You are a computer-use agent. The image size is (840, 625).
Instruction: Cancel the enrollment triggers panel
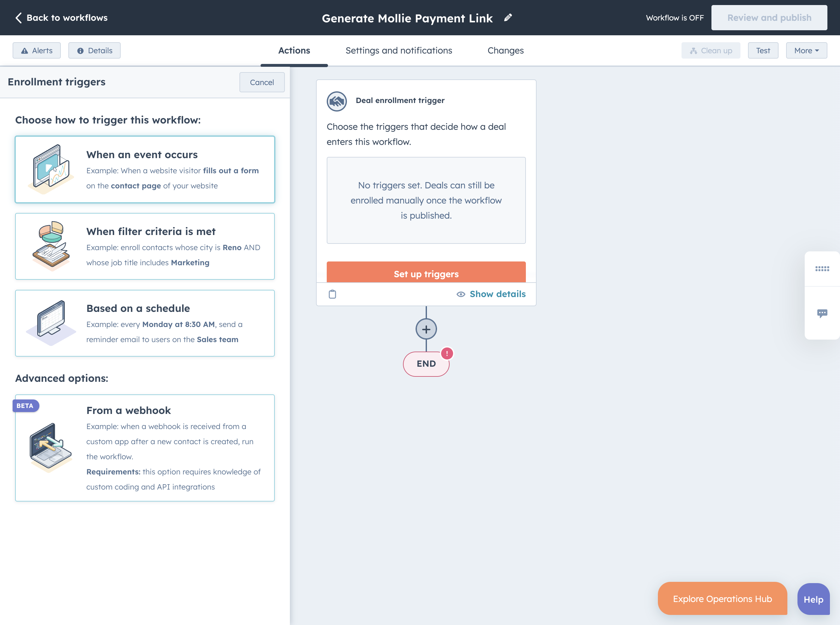tap(262, 82)
